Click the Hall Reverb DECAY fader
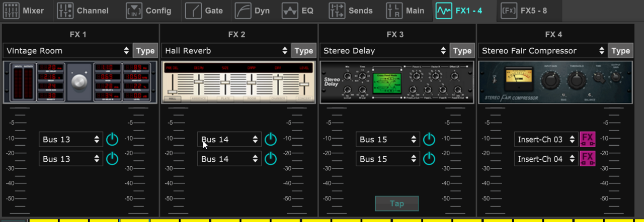Viewport: 644px width, 222px height. pyautogui.click(x=199, y=81)
